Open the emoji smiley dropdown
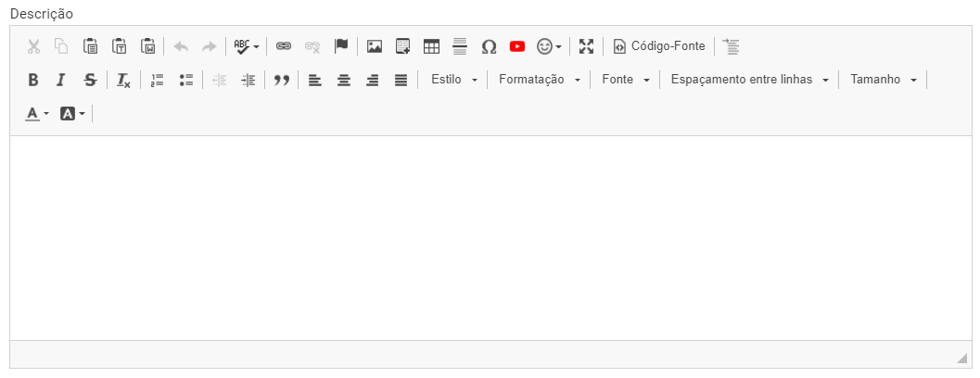980x378 pixels. (550, 46)
